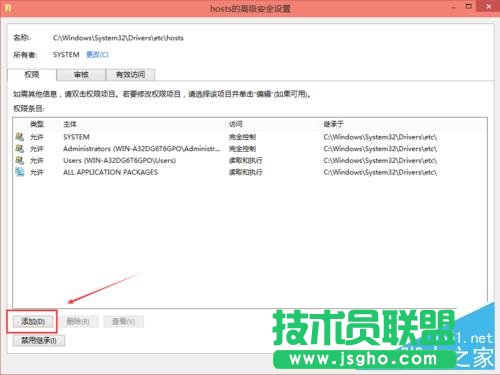Open the 有效访问 tab

click(130, 75)
